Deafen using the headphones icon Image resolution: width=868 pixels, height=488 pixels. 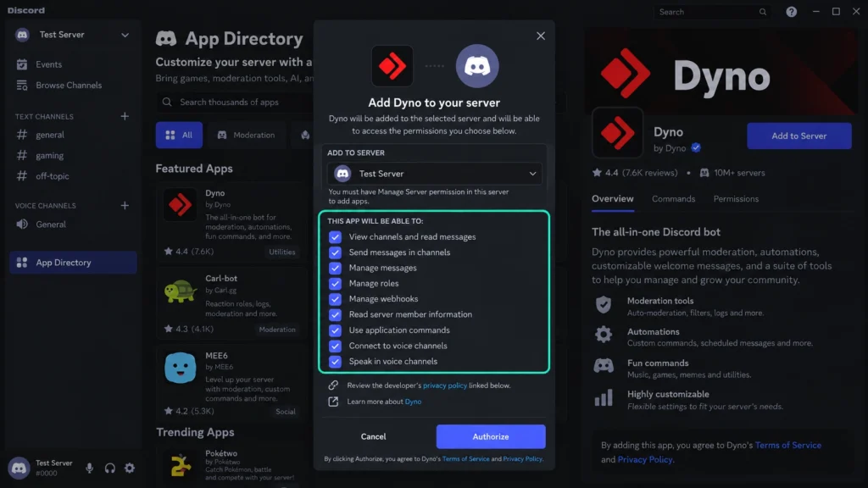pyautogui.click(x=109, y=468)
